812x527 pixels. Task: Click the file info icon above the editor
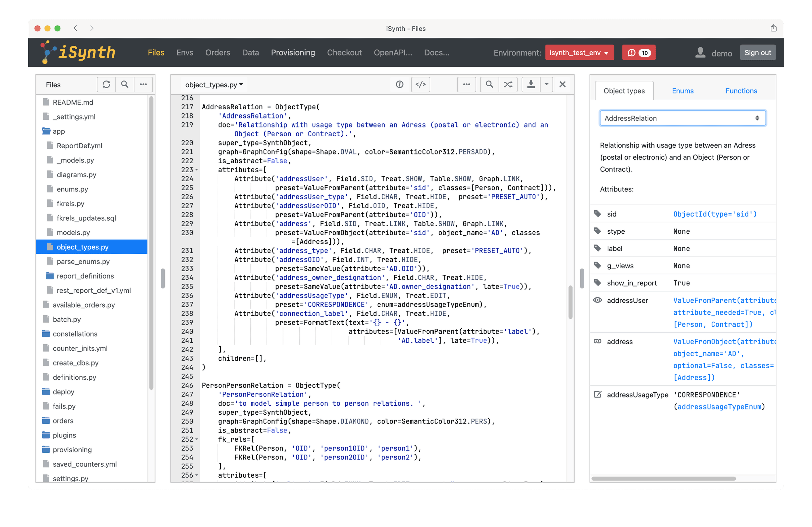pos(399,84)
